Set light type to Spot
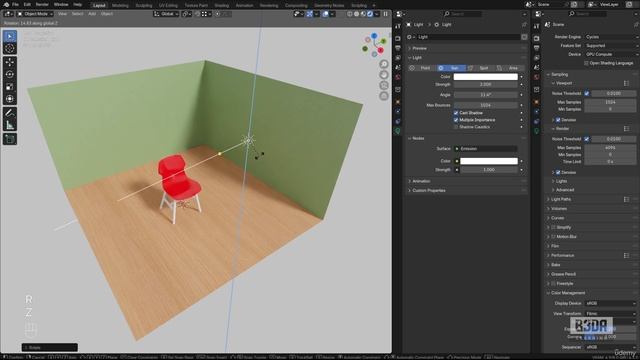Image resolution: width=640 pixels, height=360 pixels. click(x=480, y=68)
